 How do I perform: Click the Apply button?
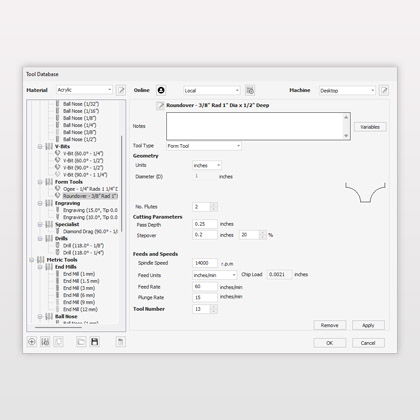point(368,325)
